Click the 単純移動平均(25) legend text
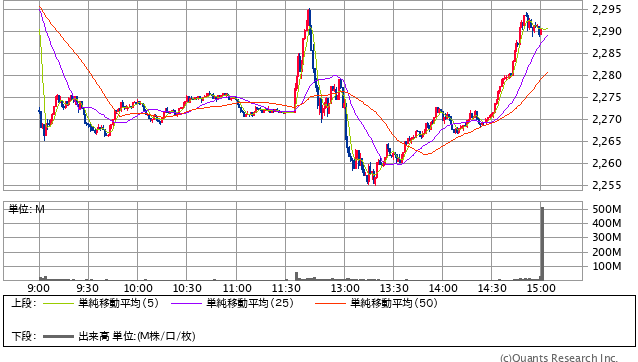The image size is (638, 362). (250, 303)
